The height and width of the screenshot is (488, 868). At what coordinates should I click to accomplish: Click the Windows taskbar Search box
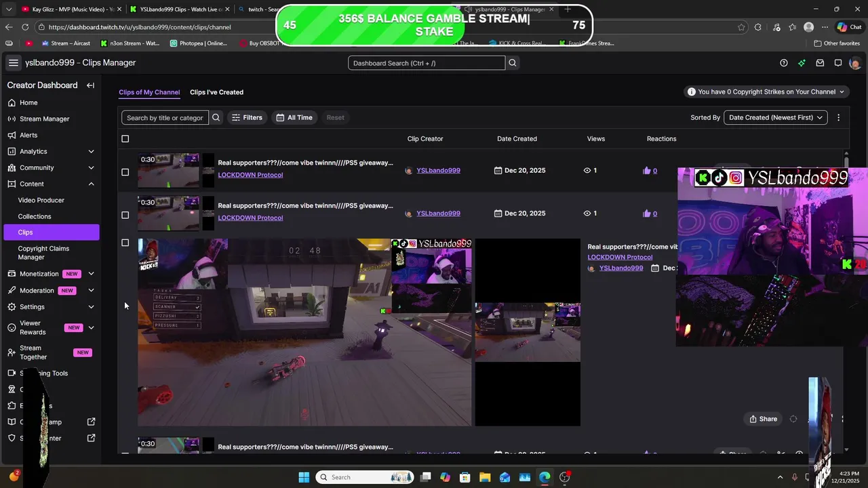(x=366, y=477)
